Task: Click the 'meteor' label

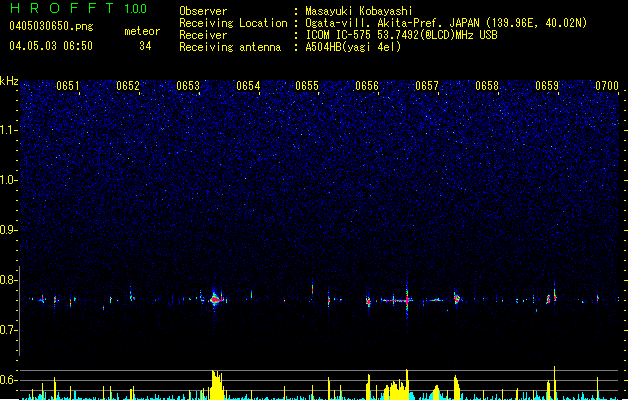Action: point(142,31)
